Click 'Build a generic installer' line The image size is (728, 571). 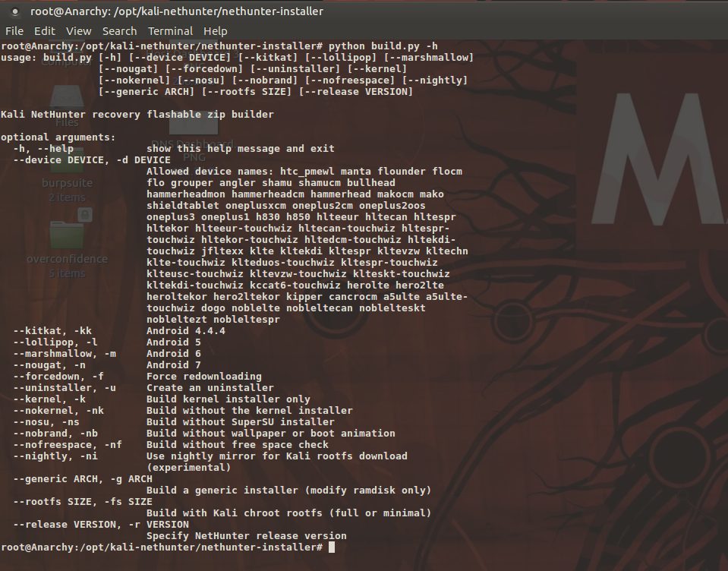(x=288, y=491)
